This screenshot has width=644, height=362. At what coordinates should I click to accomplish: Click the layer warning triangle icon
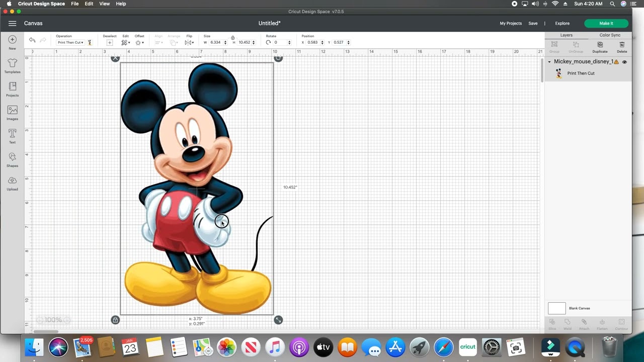click(616, 62)
